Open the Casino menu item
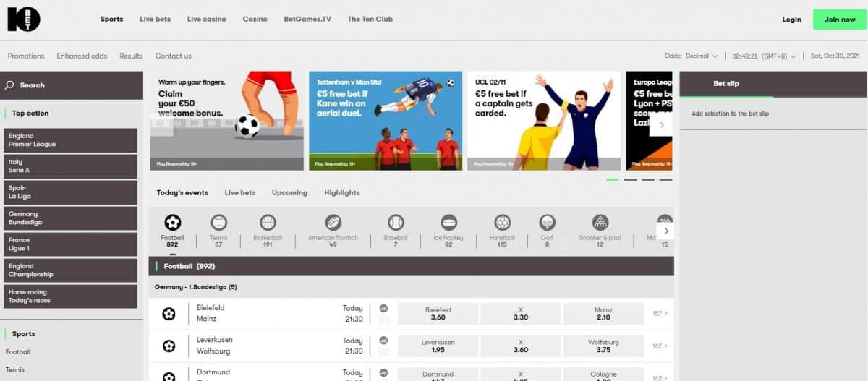 pyautogui.click(x=255, y=20)
